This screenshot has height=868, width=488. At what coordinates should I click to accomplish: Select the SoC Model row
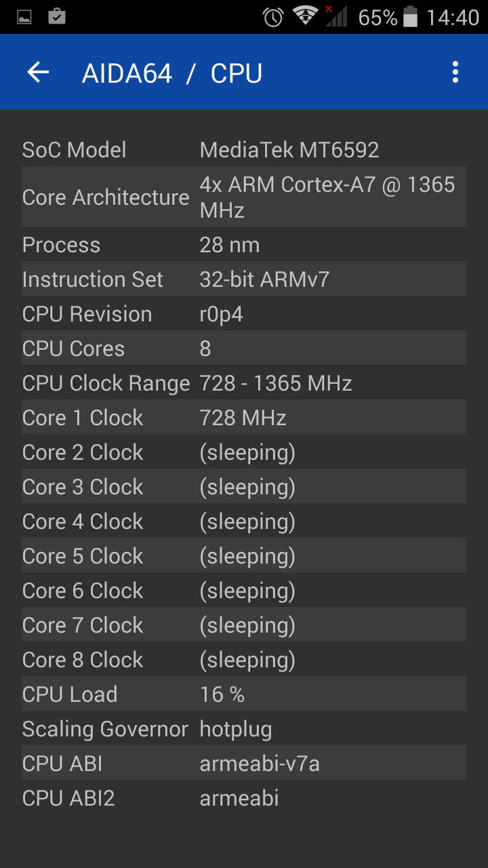243,150
